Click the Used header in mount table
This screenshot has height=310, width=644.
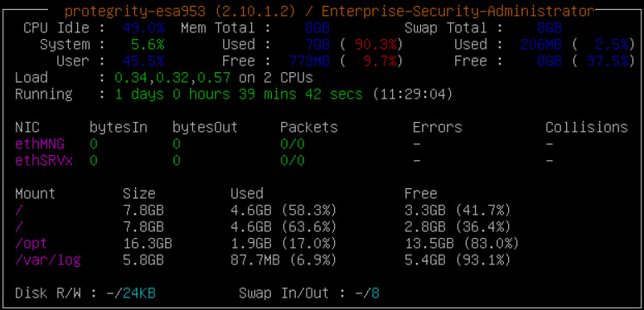tap(247, 193)
